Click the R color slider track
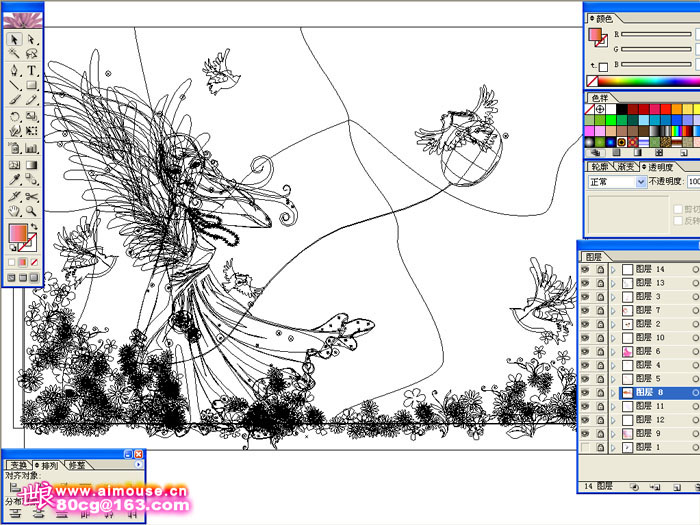 [656, 34]
